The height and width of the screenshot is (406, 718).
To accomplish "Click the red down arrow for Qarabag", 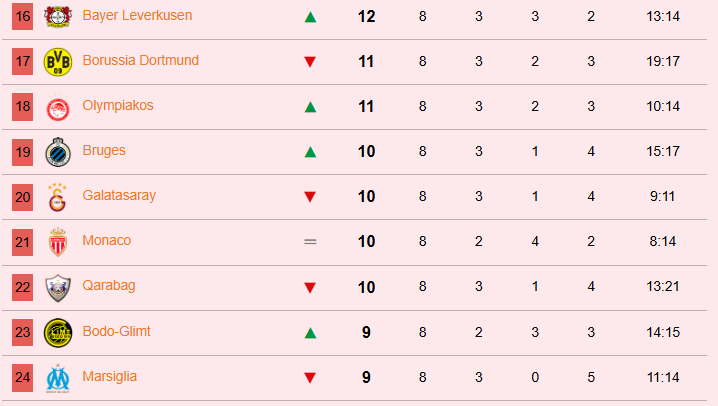I will click(310, 287).
